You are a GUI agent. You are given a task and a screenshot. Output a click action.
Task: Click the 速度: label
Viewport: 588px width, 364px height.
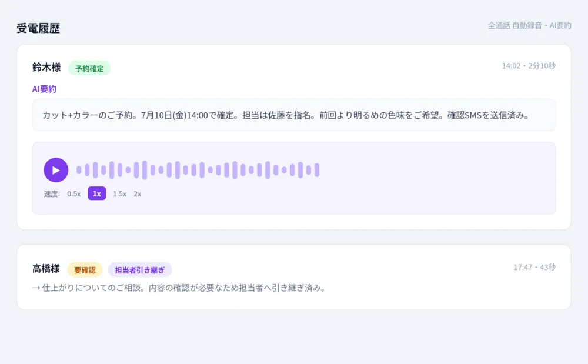click(52, 194)
